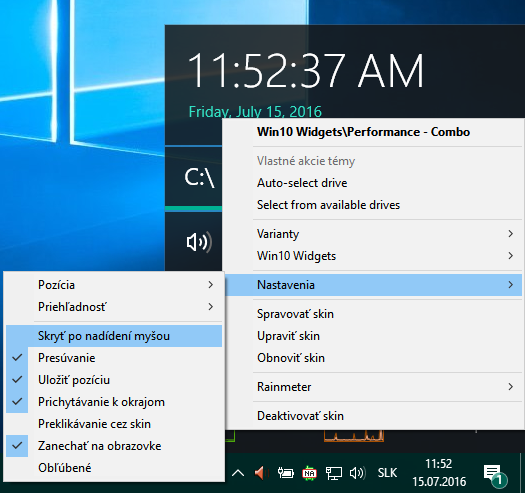
Task: Select Obnoviť skin
Action: pyautogui.click(x=373, y=358)
